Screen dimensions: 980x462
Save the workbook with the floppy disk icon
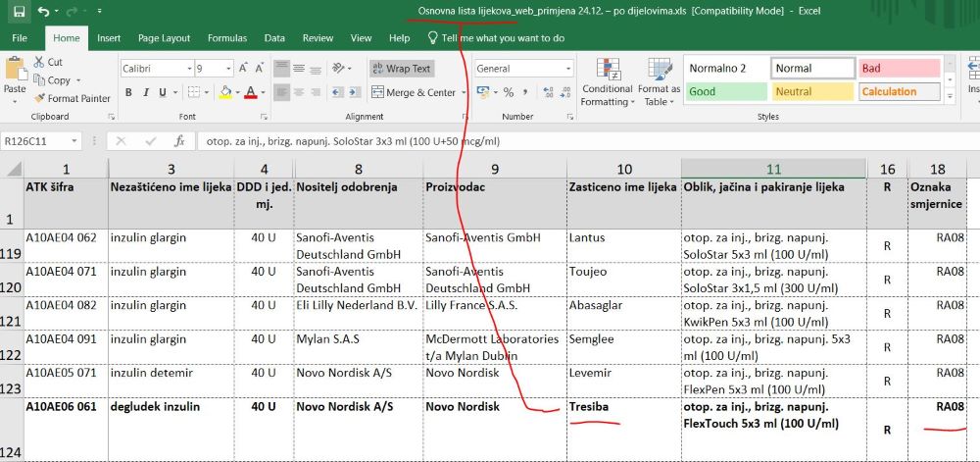pos(20,11)
